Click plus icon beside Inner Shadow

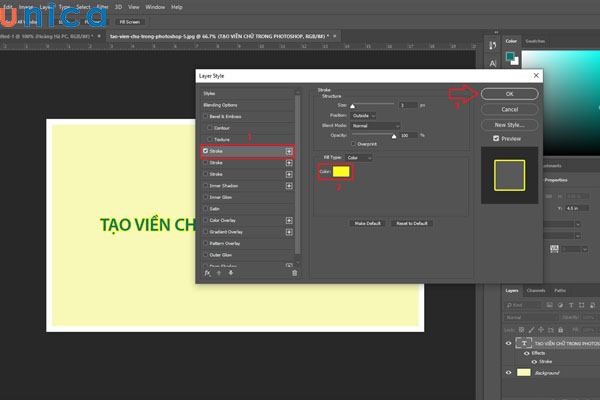[289, 185]
